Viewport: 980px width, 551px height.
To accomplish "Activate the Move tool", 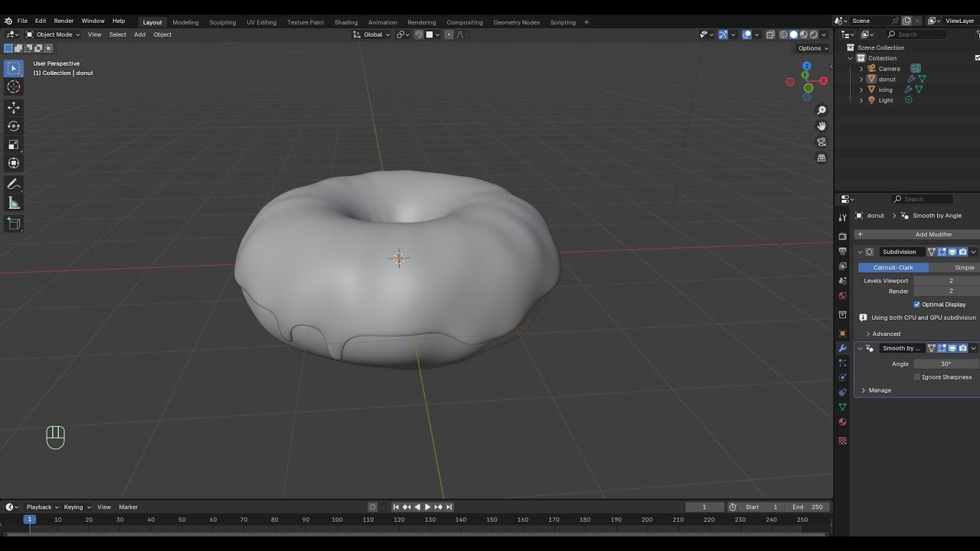I will click(14, 108).
